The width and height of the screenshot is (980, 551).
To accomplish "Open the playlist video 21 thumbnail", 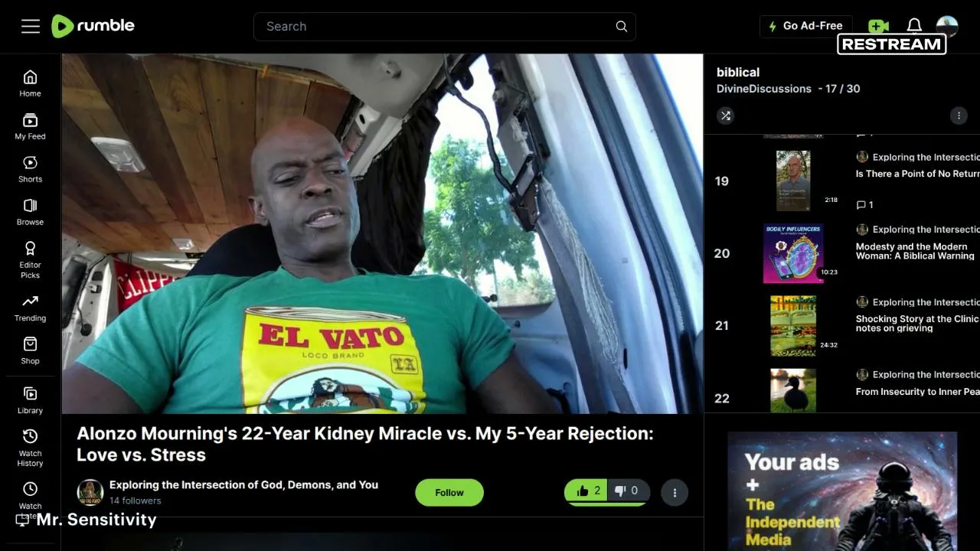I will (793, 326).
